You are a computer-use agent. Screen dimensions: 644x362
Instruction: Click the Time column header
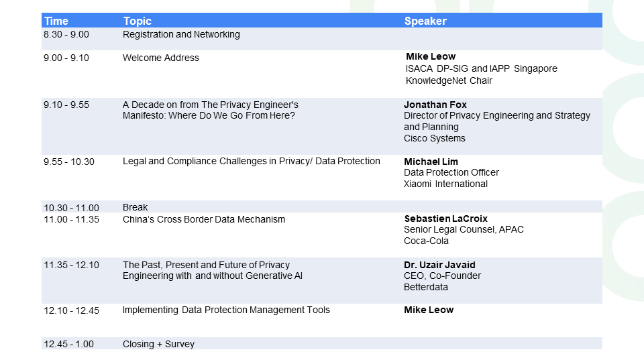pos(56,21)
